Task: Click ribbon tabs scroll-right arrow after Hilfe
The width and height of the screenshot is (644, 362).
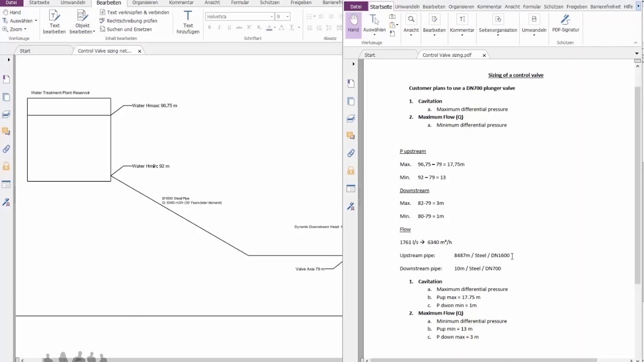Action: pyautogui.click(x=638, y=7)
